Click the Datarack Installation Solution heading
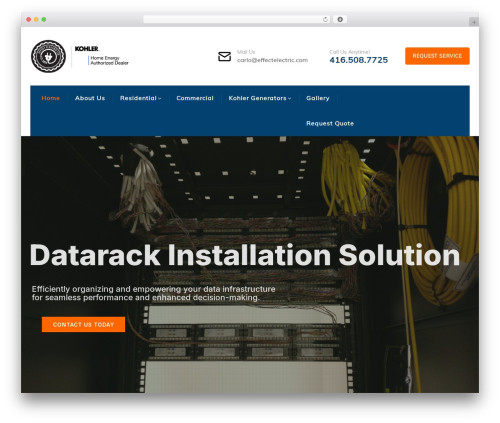The image size is (500, 423). [x=245, y=255]
